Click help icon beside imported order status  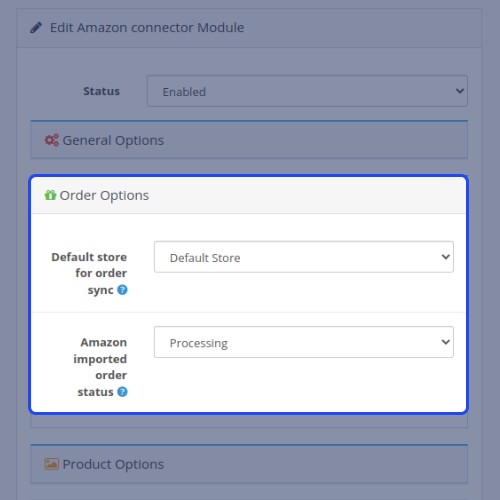(122, 392)
